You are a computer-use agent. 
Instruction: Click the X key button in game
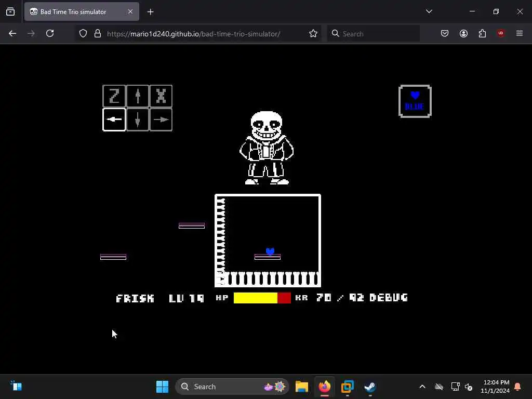pos(161,96)
